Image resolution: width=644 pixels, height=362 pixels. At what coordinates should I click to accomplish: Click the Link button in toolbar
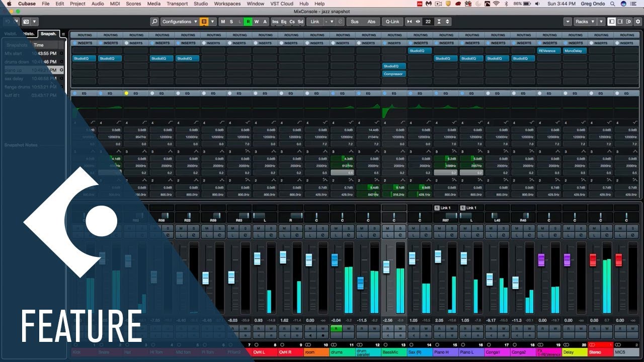[315, 22]
